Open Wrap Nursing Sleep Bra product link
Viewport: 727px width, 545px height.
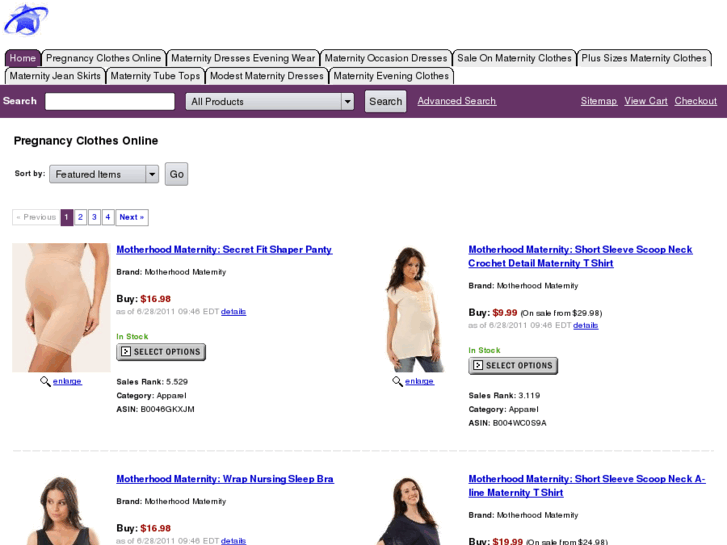pos(225,479)
